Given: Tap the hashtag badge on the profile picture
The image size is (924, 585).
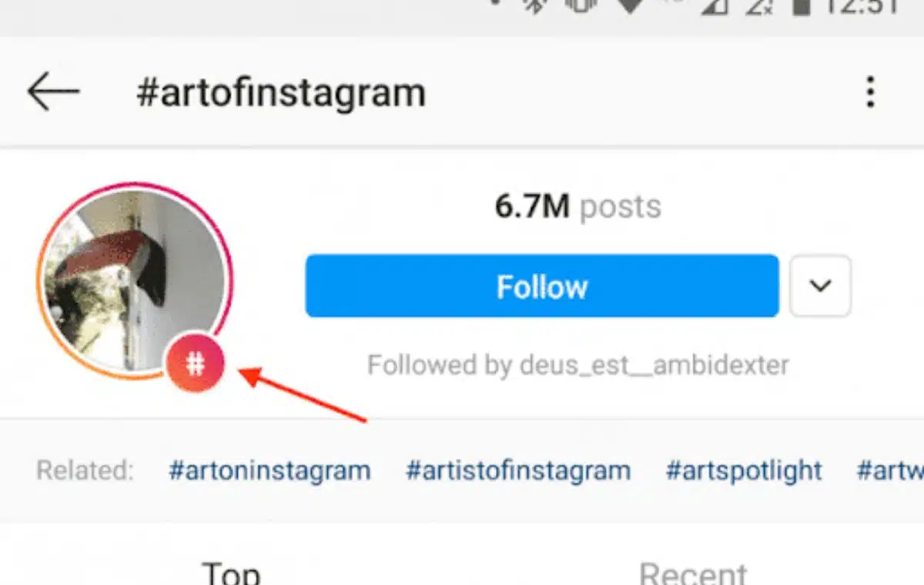Looking at the screenshot, I should coord(195,361).
